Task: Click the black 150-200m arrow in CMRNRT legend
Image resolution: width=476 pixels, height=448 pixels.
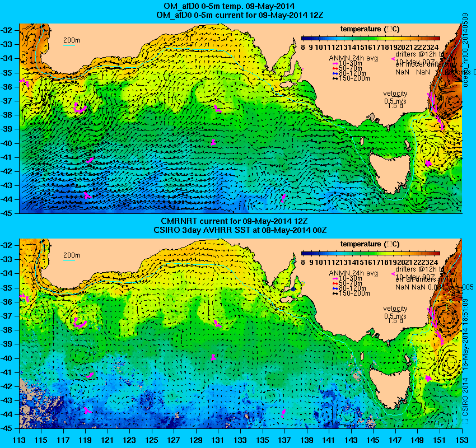Action: pos(335,293)
